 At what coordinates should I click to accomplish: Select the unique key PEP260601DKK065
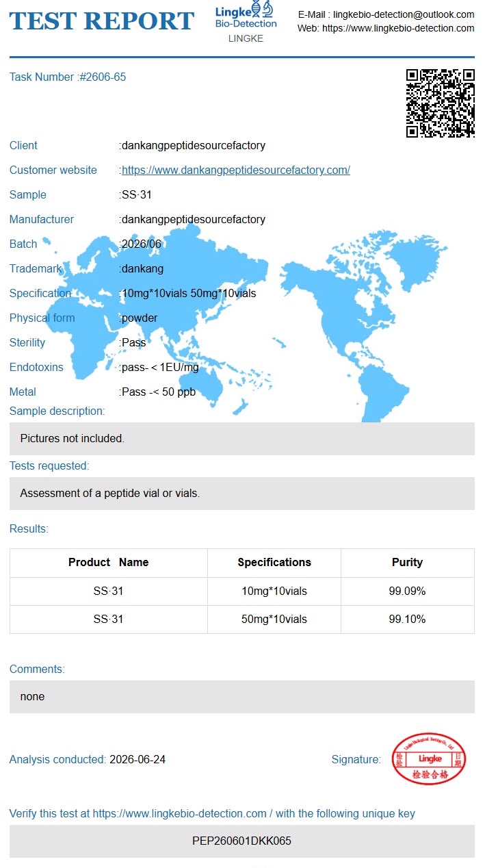(x=241, y=841)
